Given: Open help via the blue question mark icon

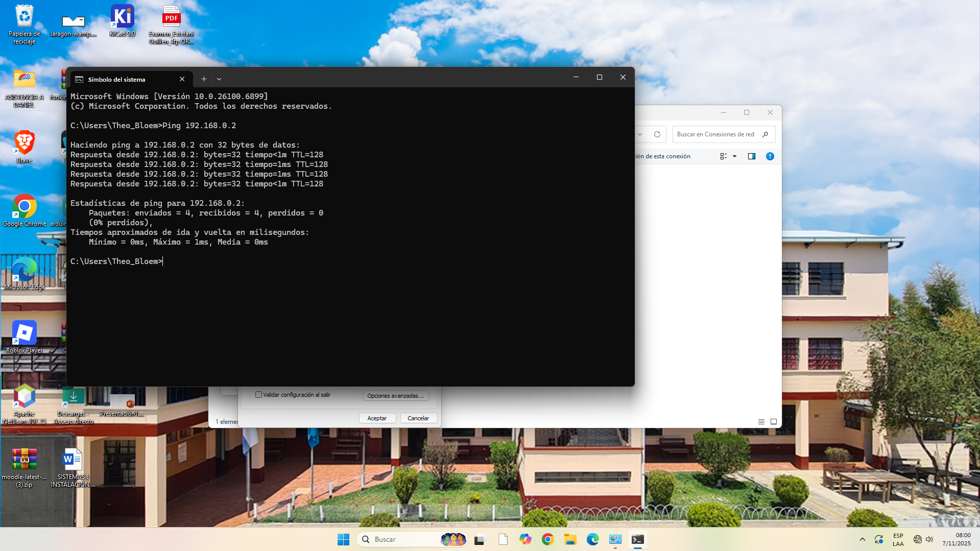Looking at the screenshot, I should pos(770,156).
